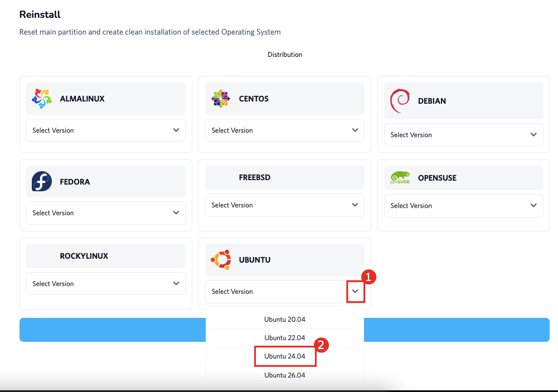
Task: Click the reset main partition description text
Action: [150, 32]
